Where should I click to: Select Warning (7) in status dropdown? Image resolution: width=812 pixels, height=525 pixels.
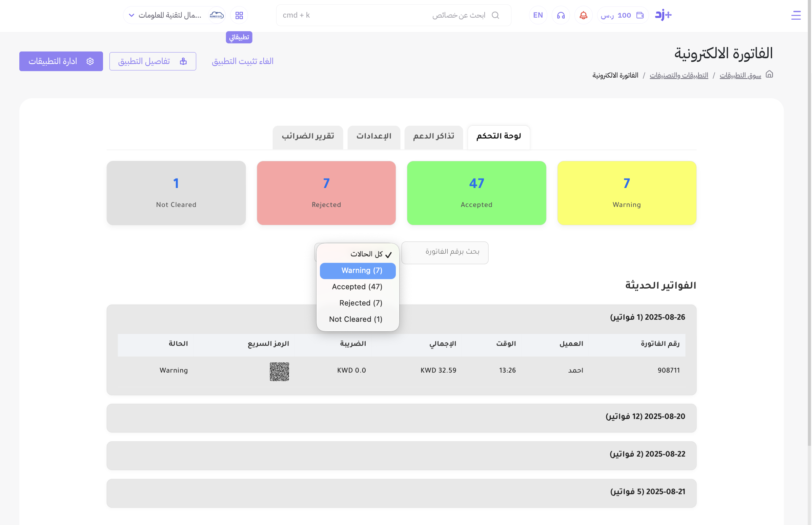click(x=358, y=271)
